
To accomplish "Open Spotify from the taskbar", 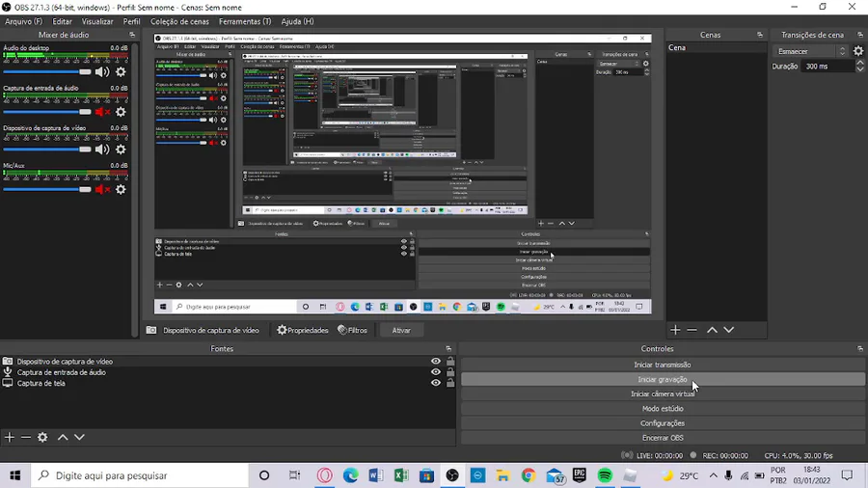I will pos(605,475).
